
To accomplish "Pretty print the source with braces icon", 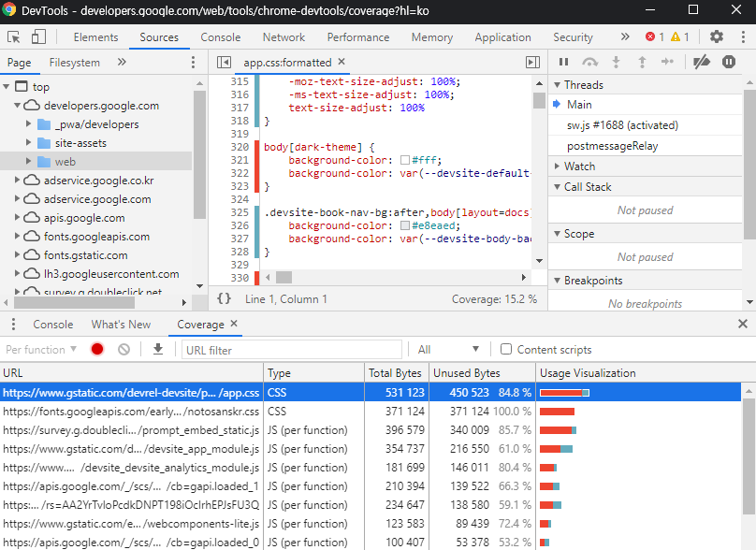I will (x=224, y=298).
